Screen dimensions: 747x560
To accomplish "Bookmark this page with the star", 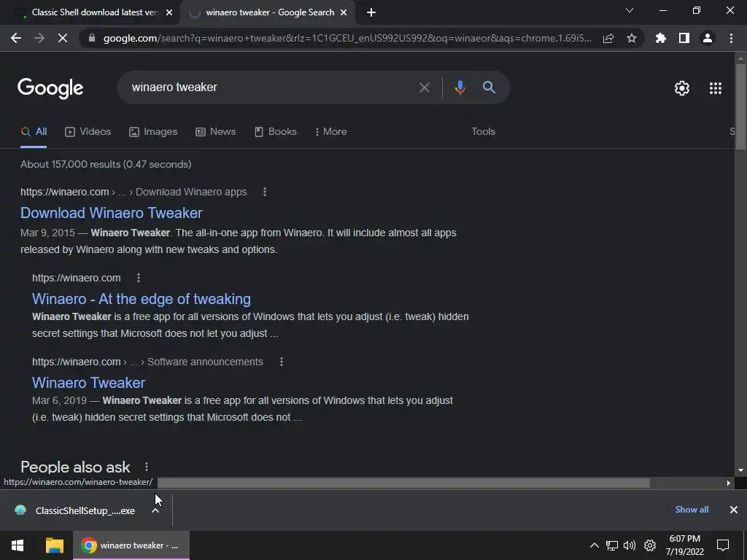I will point(632,38).
